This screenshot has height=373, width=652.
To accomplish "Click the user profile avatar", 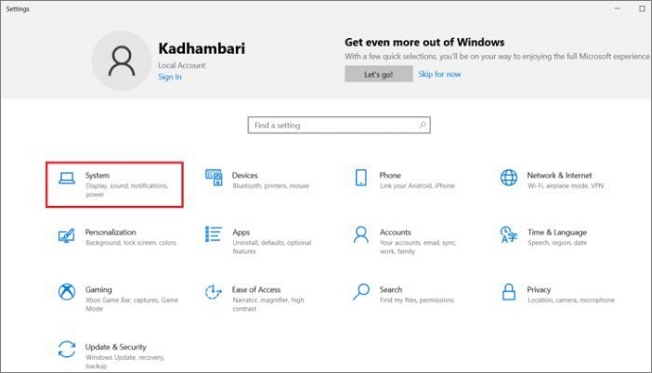I will coord(121,61).
